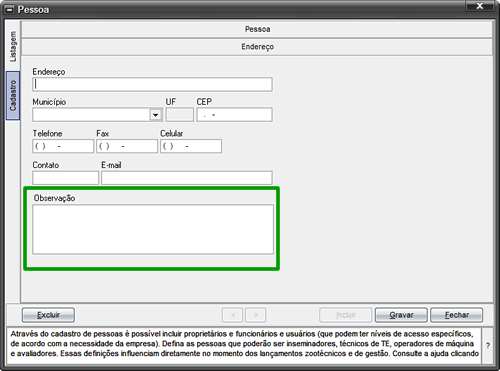Click the Telefone input field
The width and height of the screenshot is (500, 371).
click(x=63, y=146)
